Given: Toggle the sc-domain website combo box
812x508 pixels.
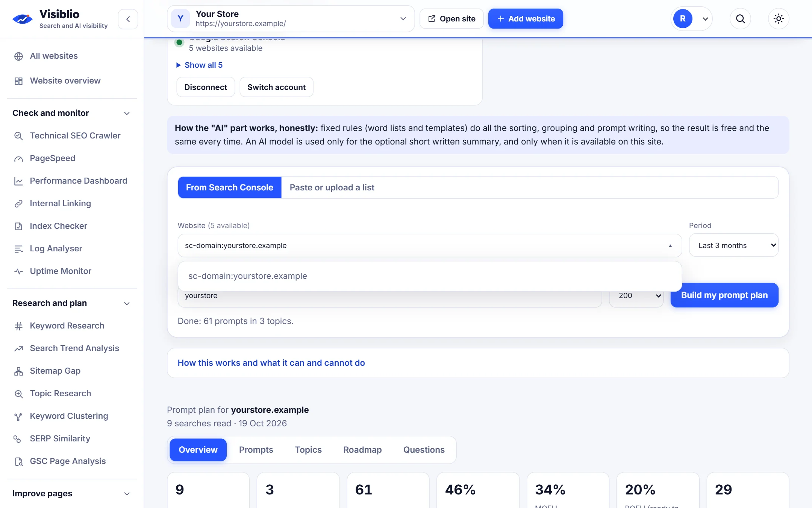Looking at the screenshot, I should pyautogui.click(x=430, y=245).
